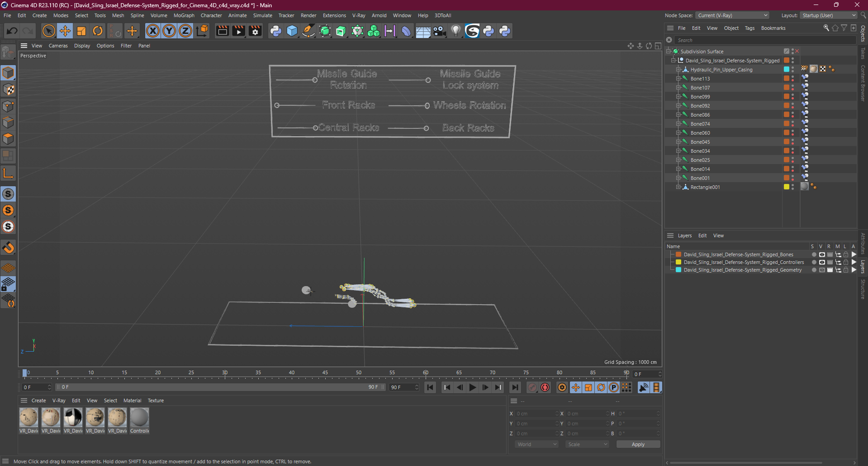This screenshot has width=868, height=466.
Task: Open the V-Ray menu
Action: (x=359, y=15)
